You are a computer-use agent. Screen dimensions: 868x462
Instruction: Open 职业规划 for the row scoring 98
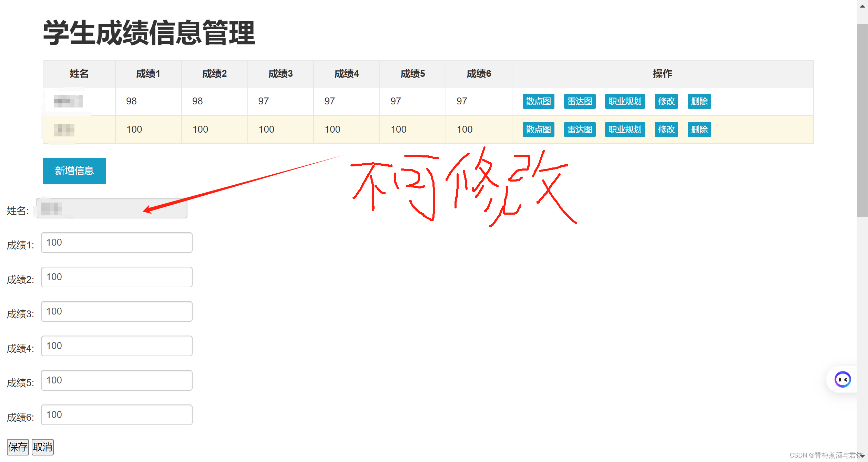[x=625, y=101]
